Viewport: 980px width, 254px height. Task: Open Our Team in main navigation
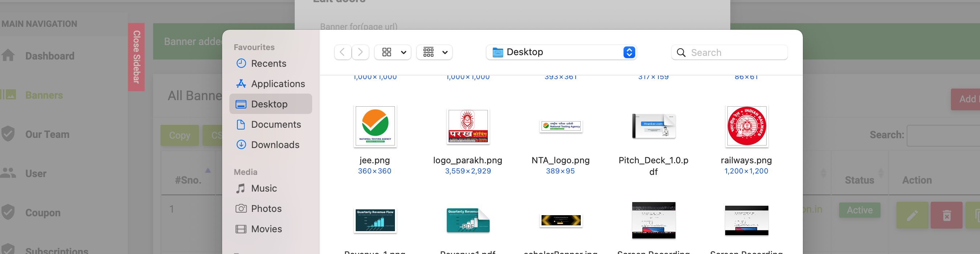[47, 134]
